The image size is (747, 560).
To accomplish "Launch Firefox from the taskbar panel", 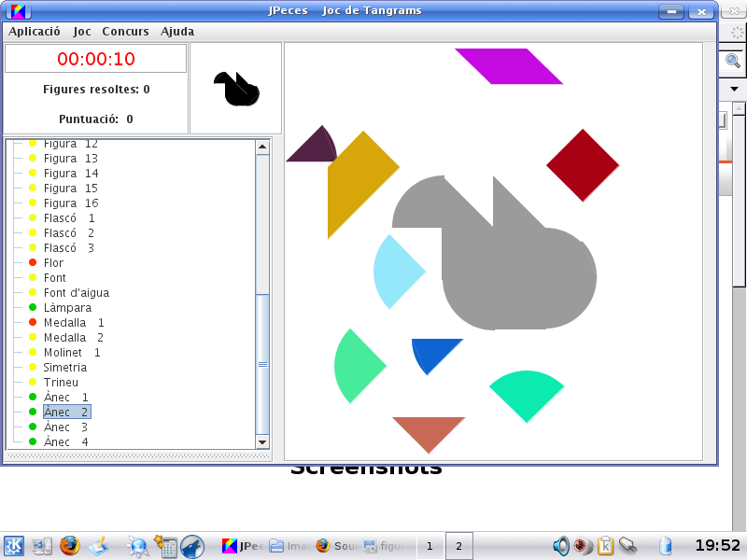I will (x=70, y=546).
